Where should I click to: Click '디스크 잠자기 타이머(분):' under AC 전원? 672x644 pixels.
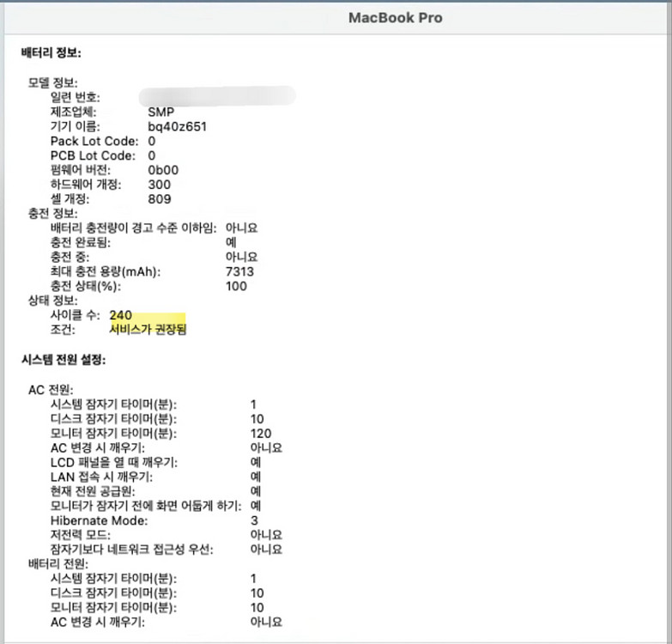[113, 419]
